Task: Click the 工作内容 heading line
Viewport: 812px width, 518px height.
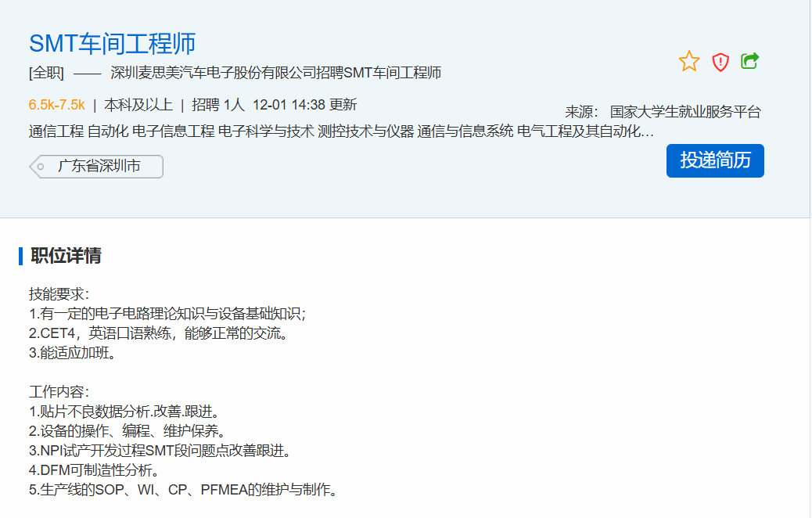Action: pyautogui.click(x=59, y=392)
